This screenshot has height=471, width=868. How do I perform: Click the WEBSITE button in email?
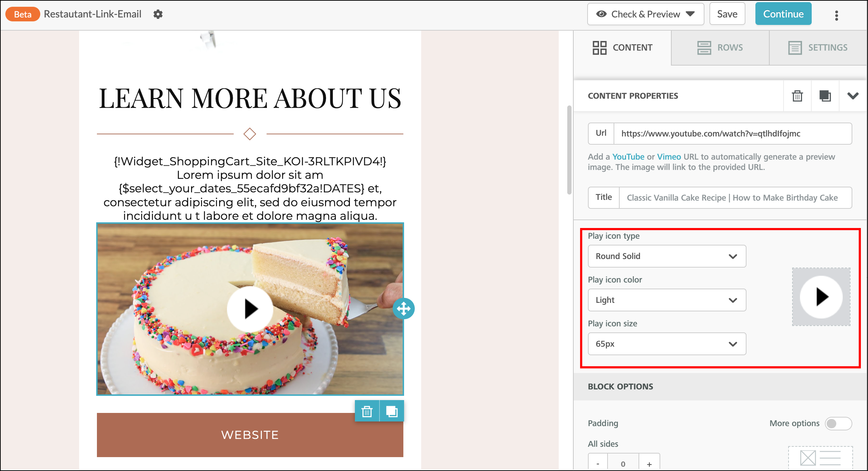point(250,435)
